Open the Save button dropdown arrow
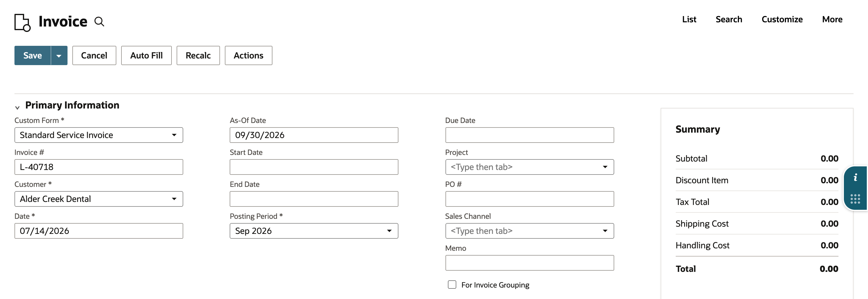Viewport: 868px width, 299px height. tap(59, 56)
